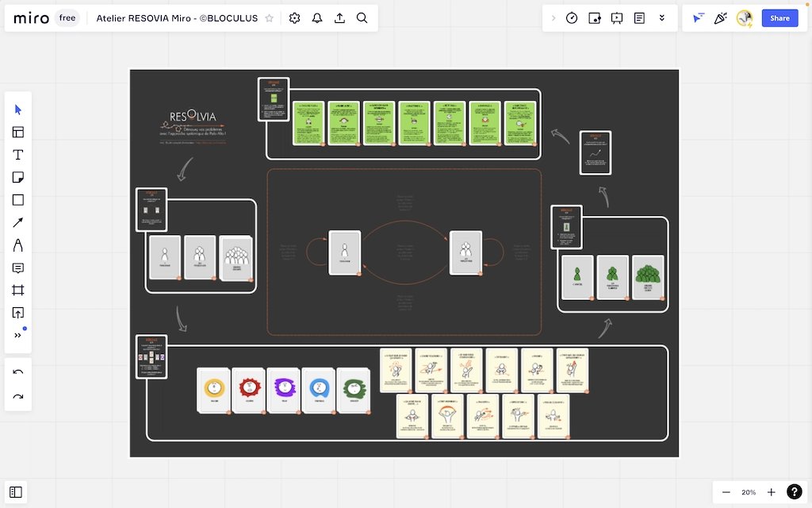Redo the last action
This screenshot has width=812, height=508.
coord(18,397)
